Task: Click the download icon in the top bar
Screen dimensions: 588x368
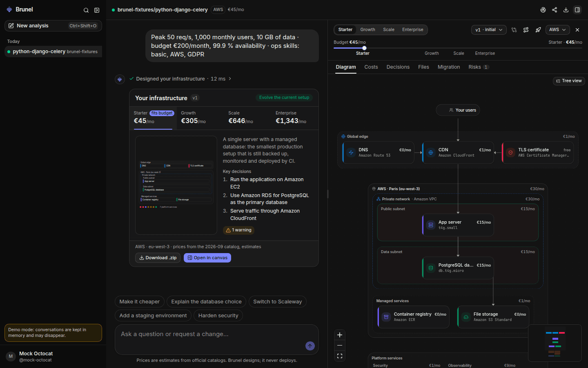Action: [x=566, y=10]
